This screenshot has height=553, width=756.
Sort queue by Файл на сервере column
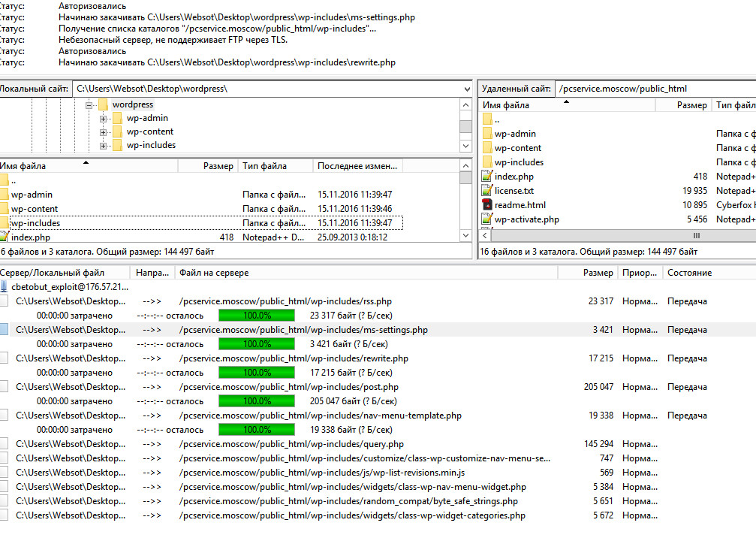pos(366,273)
